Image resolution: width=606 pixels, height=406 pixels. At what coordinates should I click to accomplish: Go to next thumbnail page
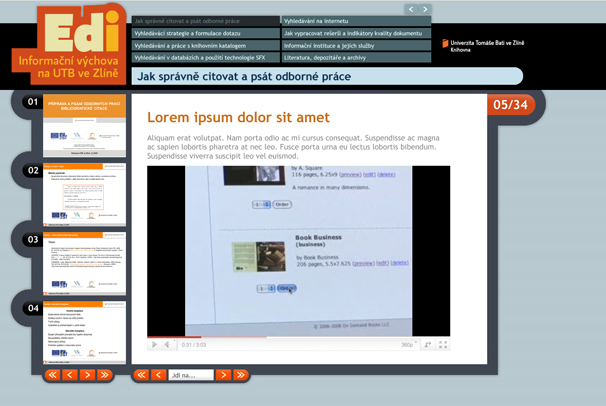click(86, 375)
